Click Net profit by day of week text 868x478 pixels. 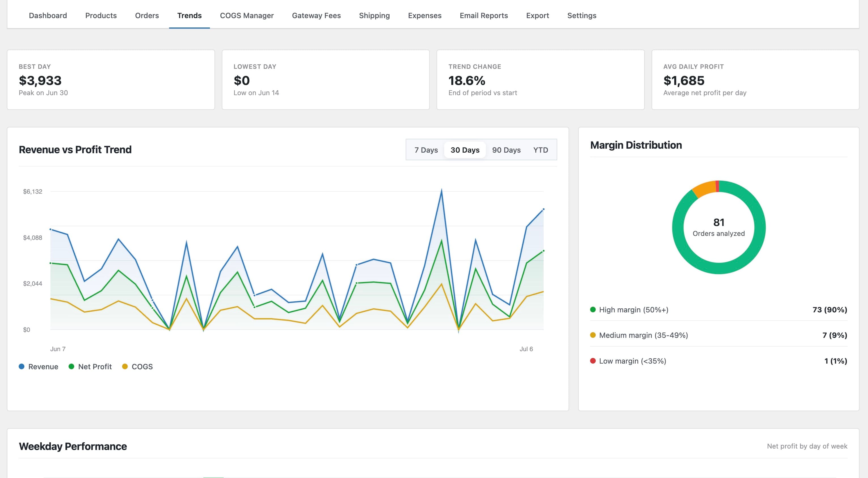tap(807, 446)
